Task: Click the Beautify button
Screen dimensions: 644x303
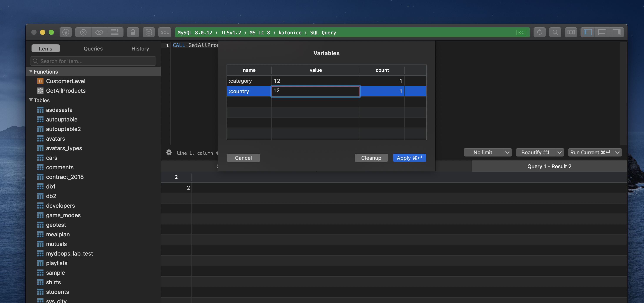Action: point(535,152)
